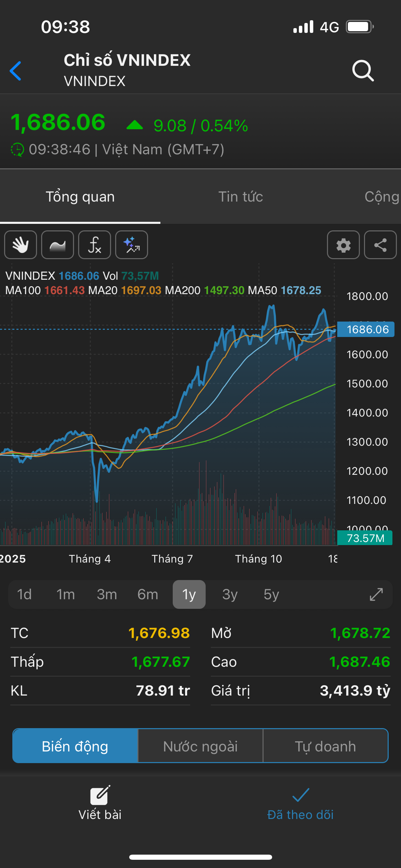Open the search magnifier icon
This screenshot has height=868, width=401.
tap(363, 71)
